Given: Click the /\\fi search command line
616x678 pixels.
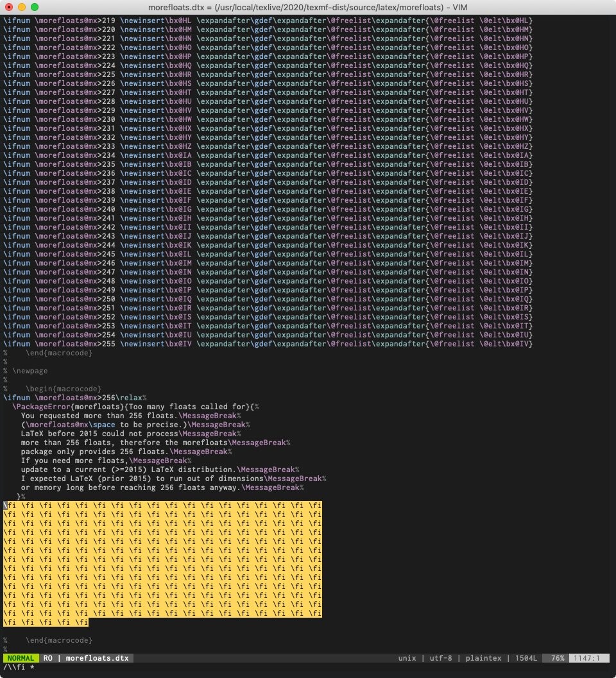Looking at the screenshot, I should click(19, 668).
